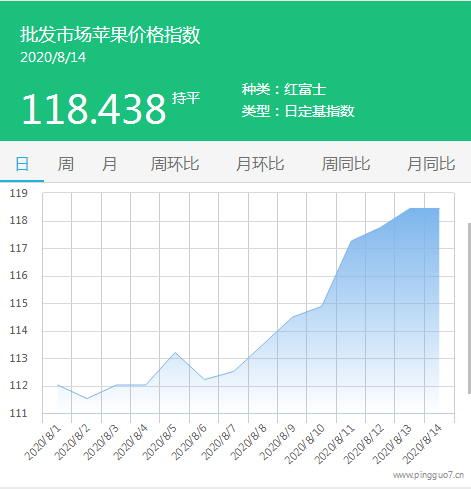This screenshot has width=471, height=489.
Task: Click the 2020/8/5 peak data point
Action: 175,352
